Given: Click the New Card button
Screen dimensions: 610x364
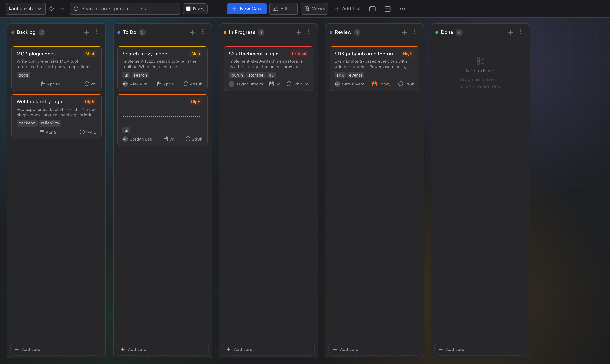Looking at the screenshot, I should [x=247, y=9].
